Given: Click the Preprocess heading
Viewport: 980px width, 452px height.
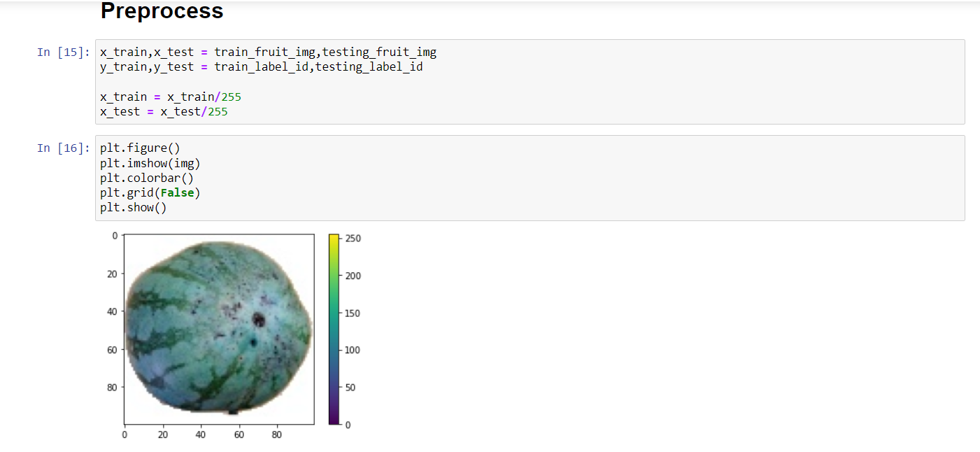Looking at the screenshot, I should [162, 11].
